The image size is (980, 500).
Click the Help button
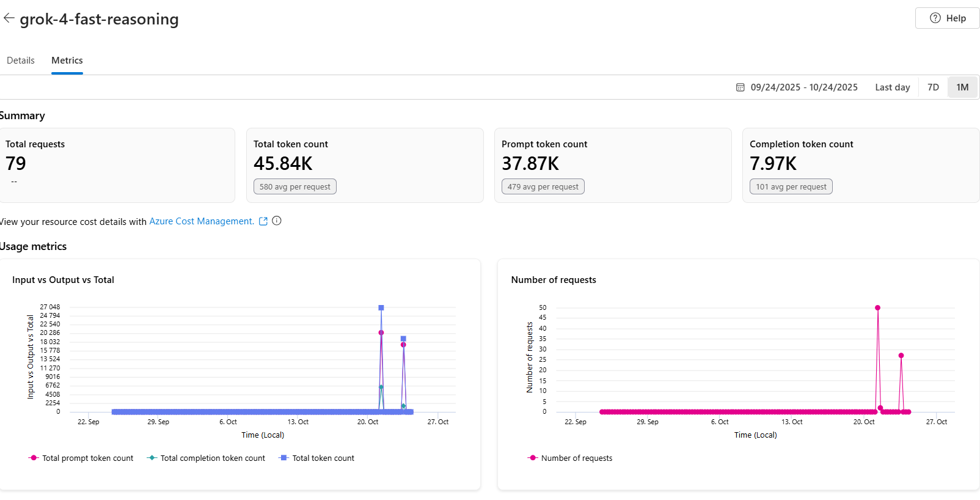tap(947, 18)
